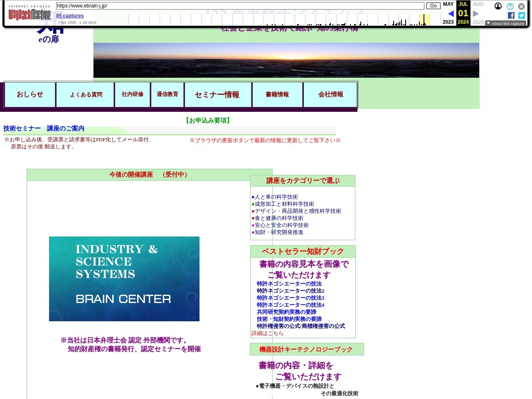Share capture on Twitter icon
532x399 pixels.
tap(522, 15)
